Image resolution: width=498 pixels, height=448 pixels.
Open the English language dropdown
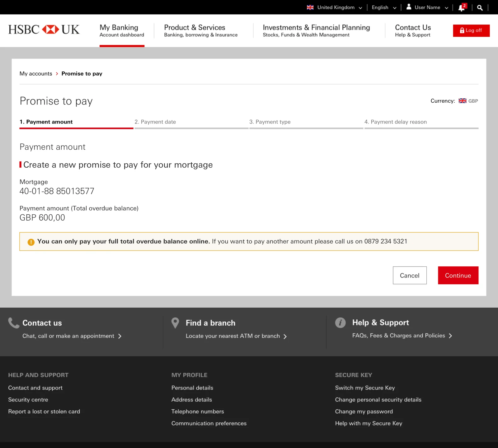click(x=384, y=7)
